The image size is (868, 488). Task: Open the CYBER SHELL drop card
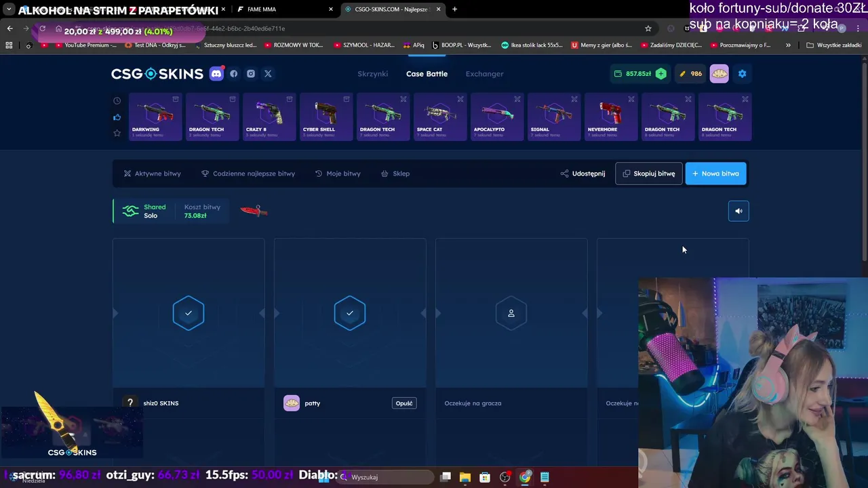(326, 117)
